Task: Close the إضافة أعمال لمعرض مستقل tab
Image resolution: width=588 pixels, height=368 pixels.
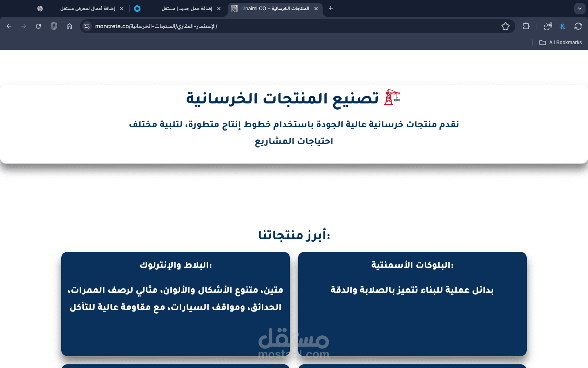Action: (122, 8)
